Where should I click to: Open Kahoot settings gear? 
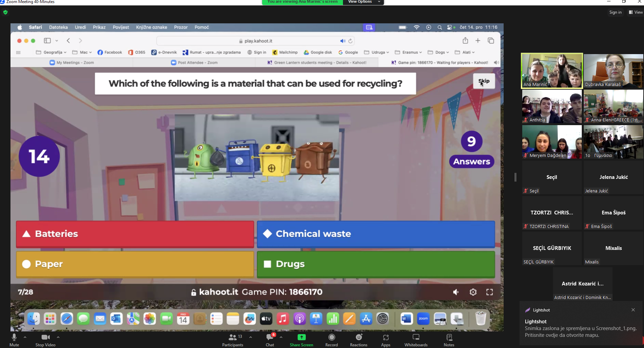[473, 292]
